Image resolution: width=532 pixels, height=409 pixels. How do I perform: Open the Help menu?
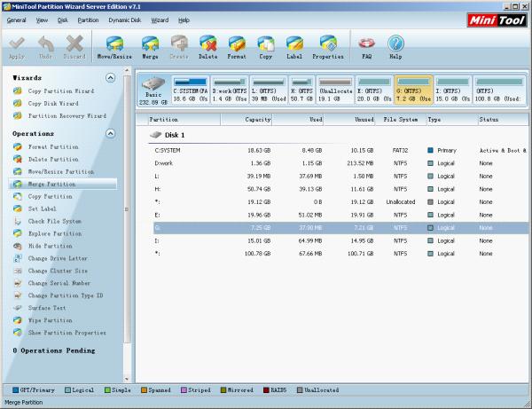[184, 20]
